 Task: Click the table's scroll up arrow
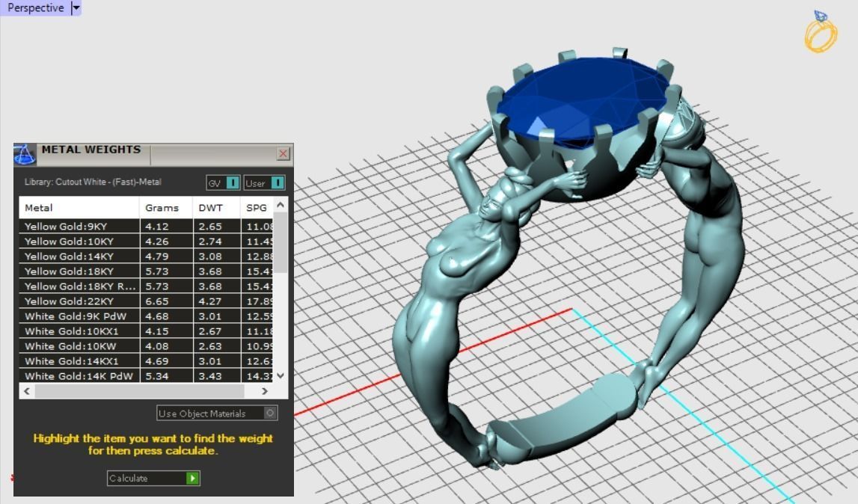tap(281, 205)
